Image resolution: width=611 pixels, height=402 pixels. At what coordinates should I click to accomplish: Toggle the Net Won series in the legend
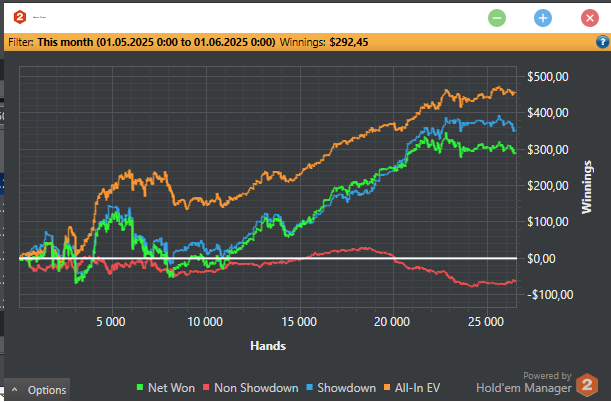pyautogui.click(x=166, y=388)
